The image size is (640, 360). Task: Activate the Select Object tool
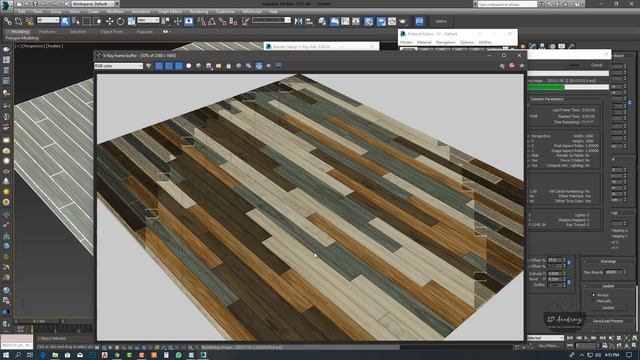click(x=65, y=21)
